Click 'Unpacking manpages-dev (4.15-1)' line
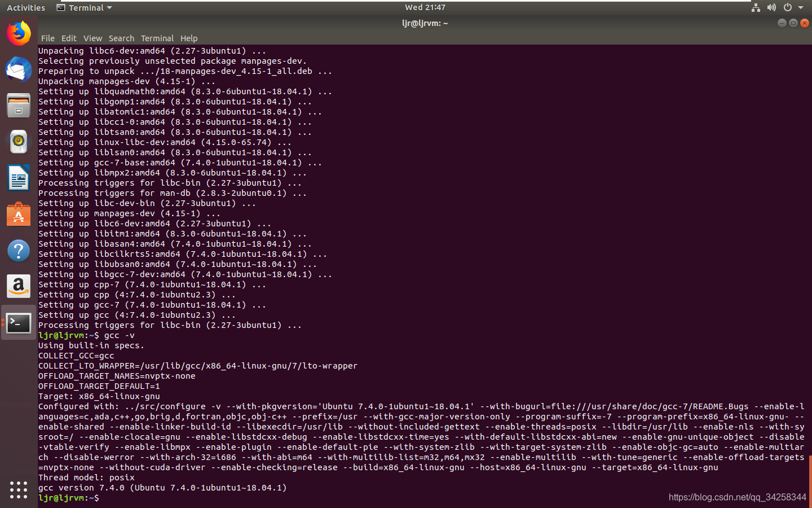The width and height of the screenshot is (812, 508). pos(127,81)
